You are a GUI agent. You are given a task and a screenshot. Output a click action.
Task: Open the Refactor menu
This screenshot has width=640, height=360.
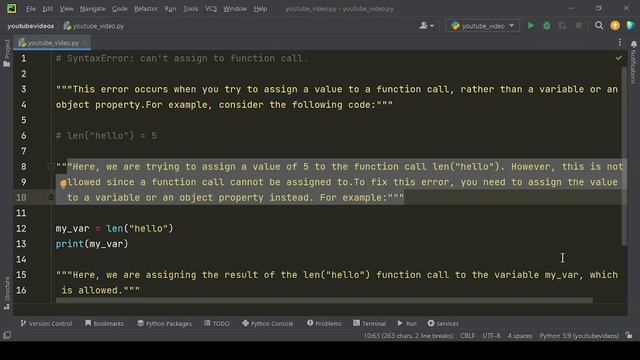[x=146, y=9]
